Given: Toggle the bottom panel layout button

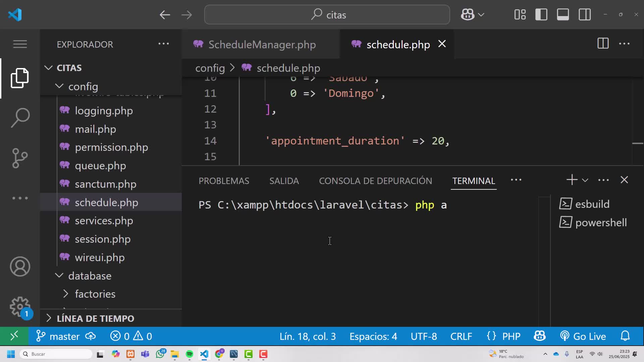Looking at the screenshot, I should (563, 15).
